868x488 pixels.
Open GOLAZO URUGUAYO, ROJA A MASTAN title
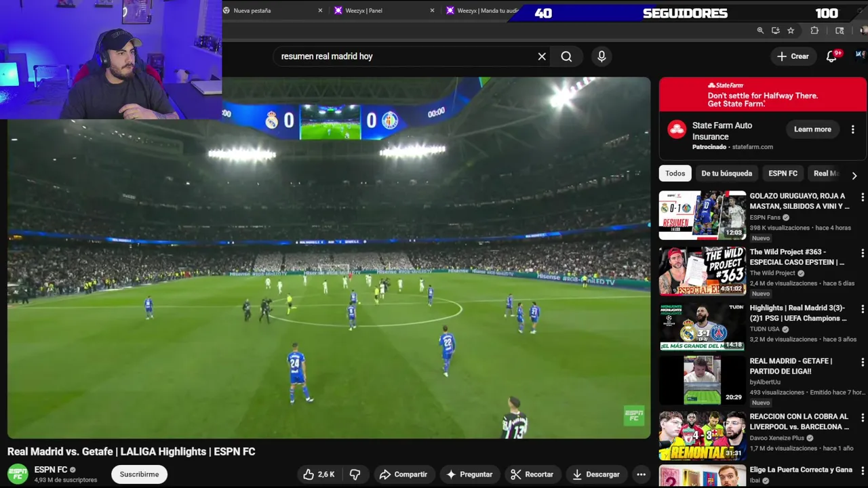point(800,201)
